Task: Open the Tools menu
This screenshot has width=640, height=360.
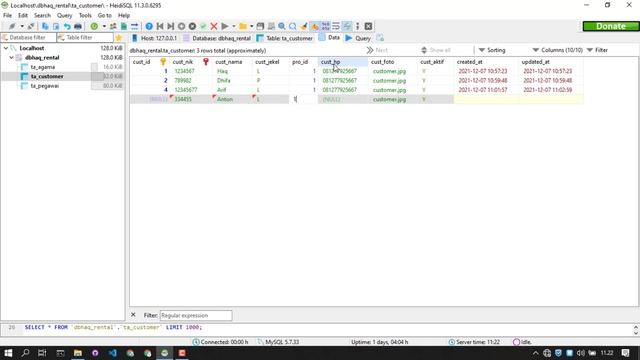Action: click(85, 16)
